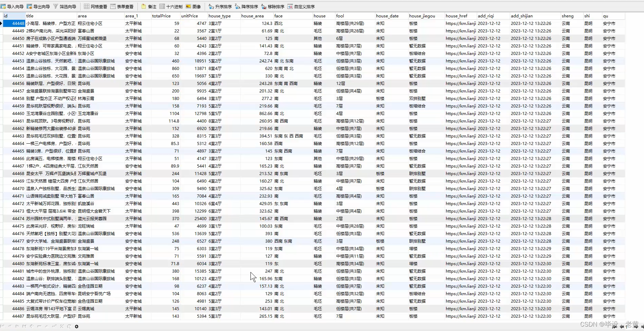Add a new record with plus icon
This screenshot has height=331, width=644.
[32, 326]
